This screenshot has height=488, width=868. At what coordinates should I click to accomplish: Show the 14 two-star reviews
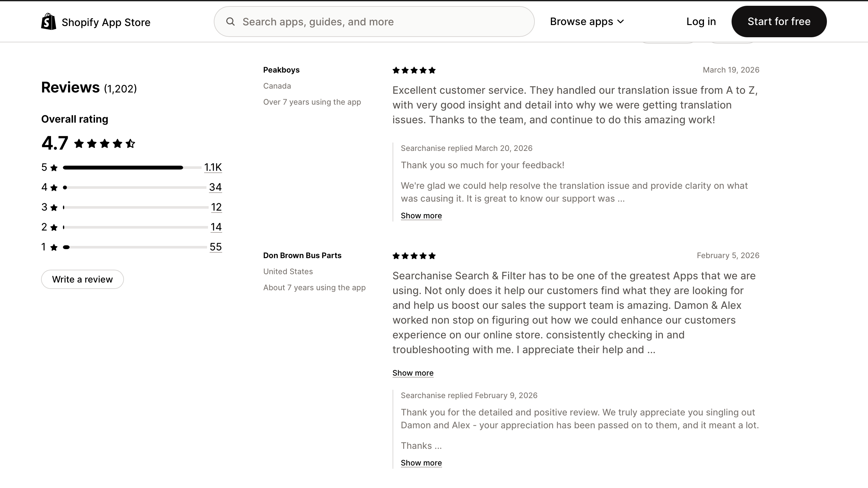pyautogui.click(x=216, y=227)
